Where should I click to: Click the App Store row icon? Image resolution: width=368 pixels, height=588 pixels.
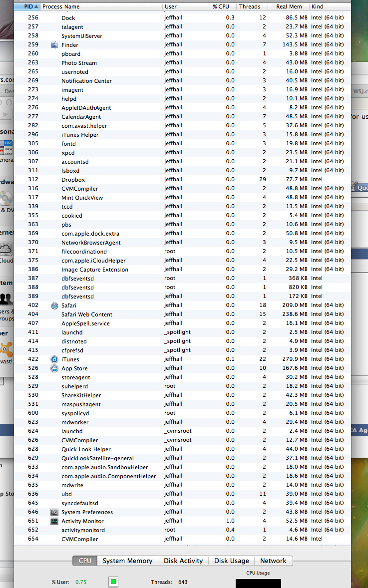pos(54,368)
